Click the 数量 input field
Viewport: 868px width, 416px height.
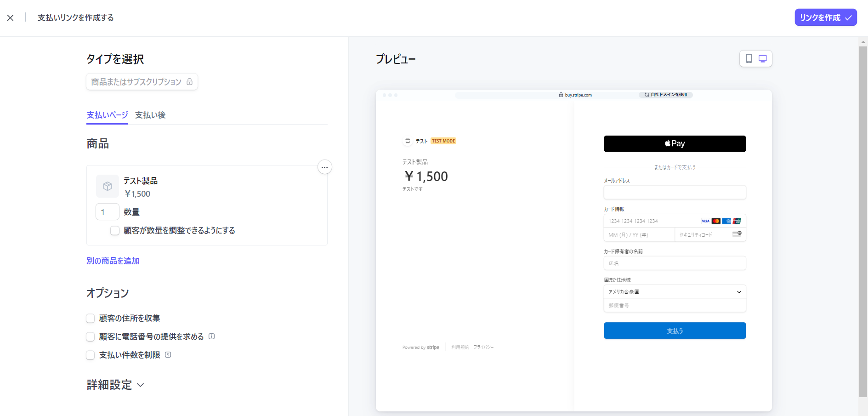coord(108,212)
